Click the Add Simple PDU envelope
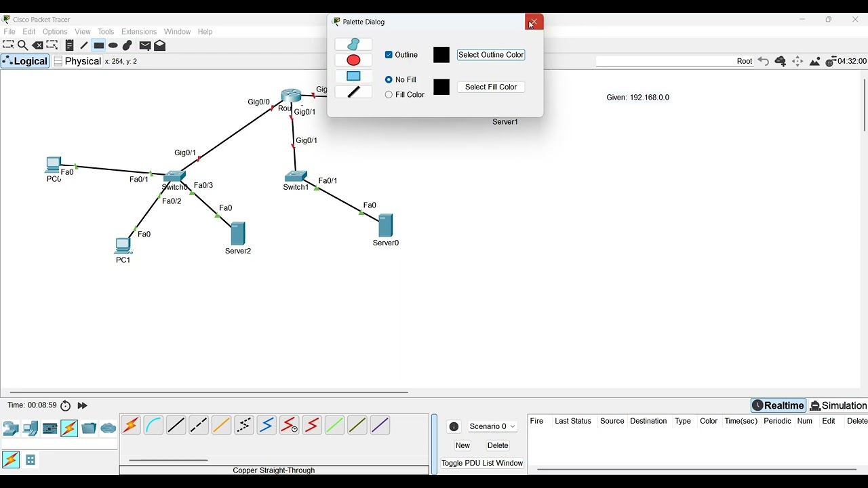Viewport: 868px width, 488px height. (145, 45)
